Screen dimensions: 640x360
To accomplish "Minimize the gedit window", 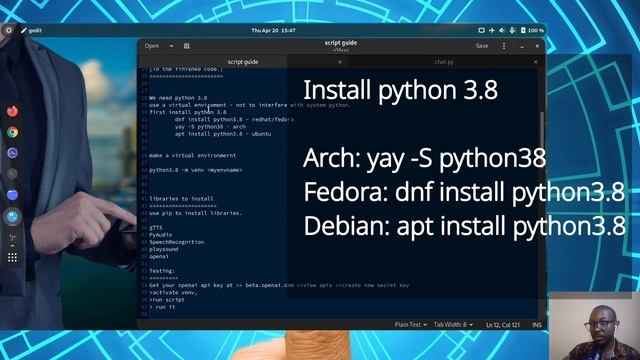I will (522, 46).
